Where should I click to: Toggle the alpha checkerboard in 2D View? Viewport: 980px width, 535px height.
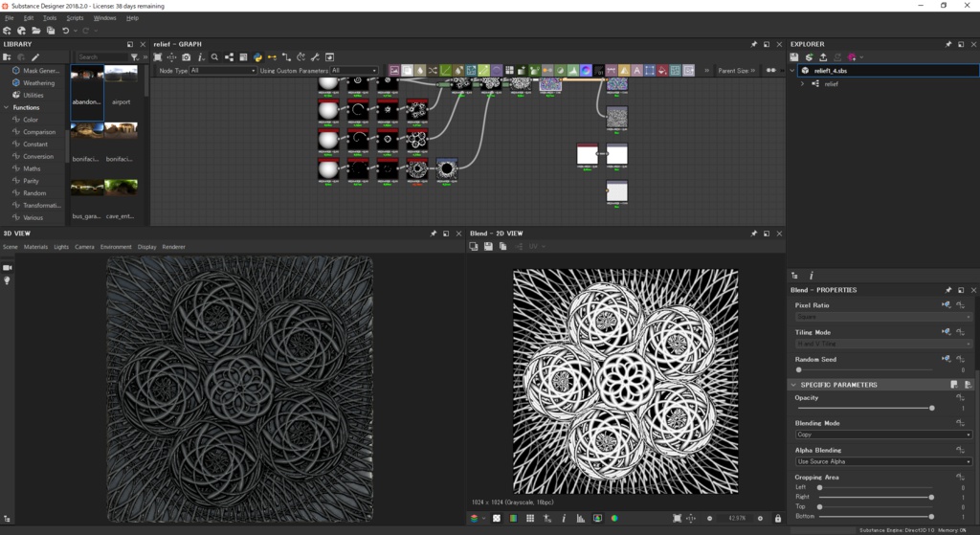pyautogui.click(x=497, y=518)
